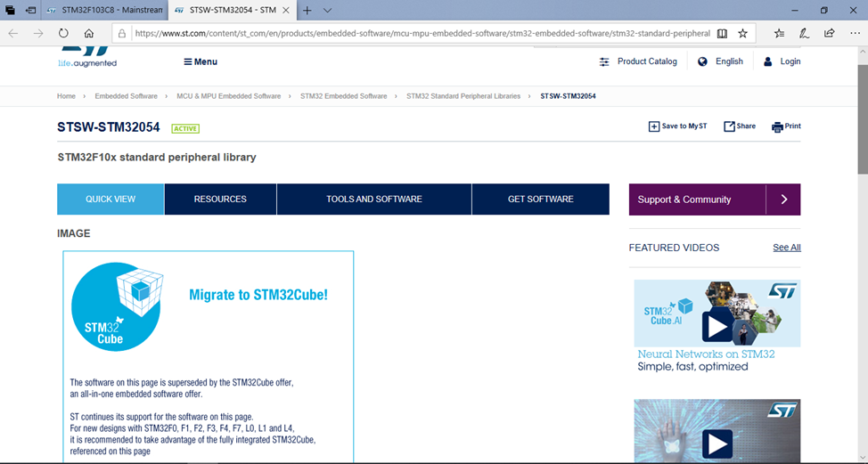Open the favorites hub icon
868x464 pixels.
pyautogui.click(x=779, y=33)
